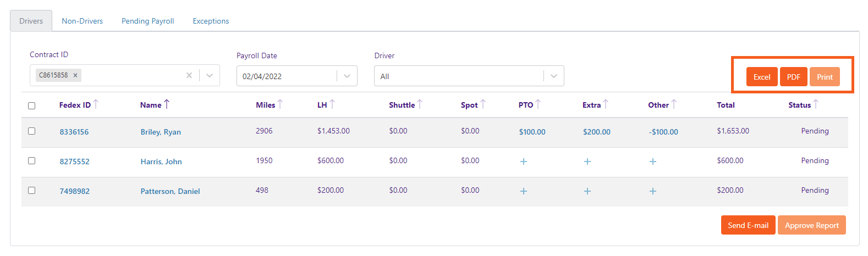868x256 pixels.
Task: Check the select-all rows checkbox
Action: (x=32, y=105)
